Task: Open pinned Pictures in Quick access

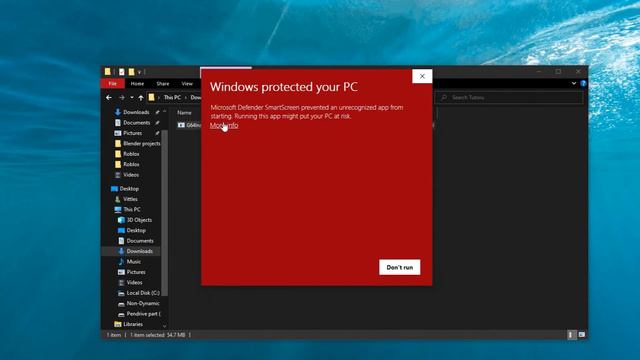Action: pos(132,133)
